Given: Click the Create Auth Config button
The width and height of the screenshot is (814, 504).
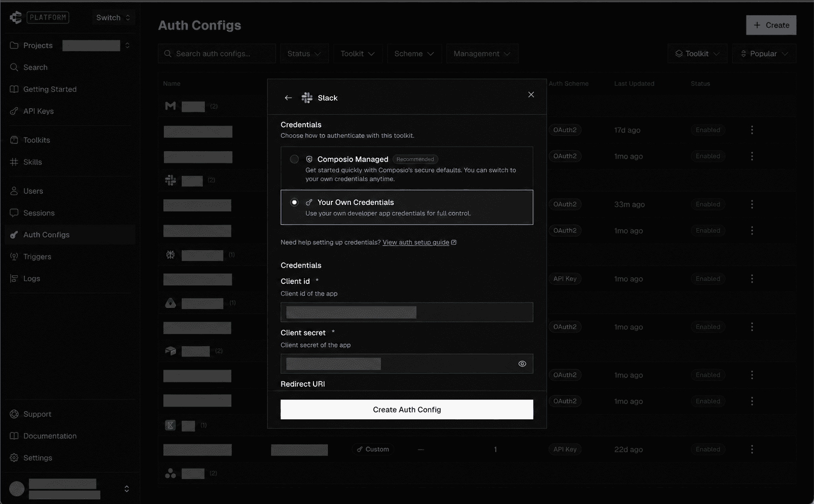Looking at the screenshot, I should pyautogui.click(x=406, y=410).
